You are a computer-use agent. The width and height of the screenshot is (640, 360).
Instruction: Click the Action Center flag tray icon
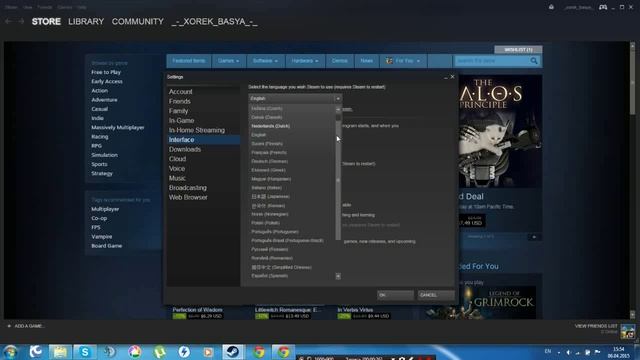pyautogui.click(x=598, y=352)
